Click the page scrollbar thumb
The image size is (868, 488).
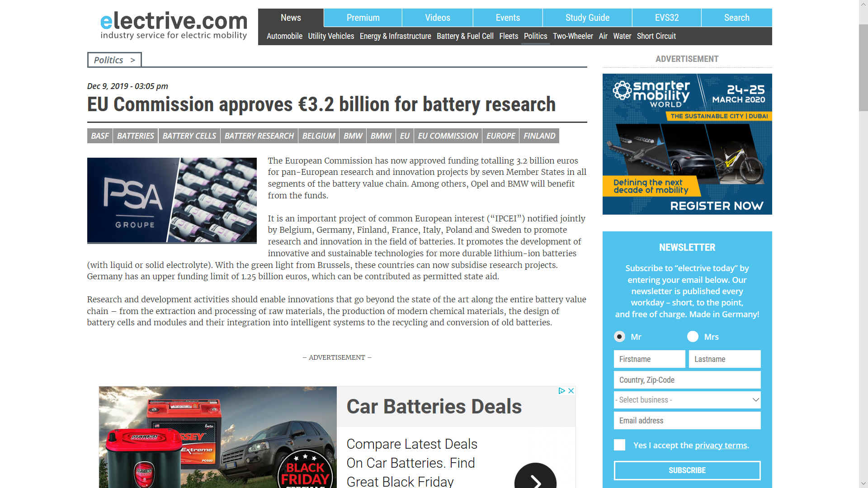tap(863, 68)
